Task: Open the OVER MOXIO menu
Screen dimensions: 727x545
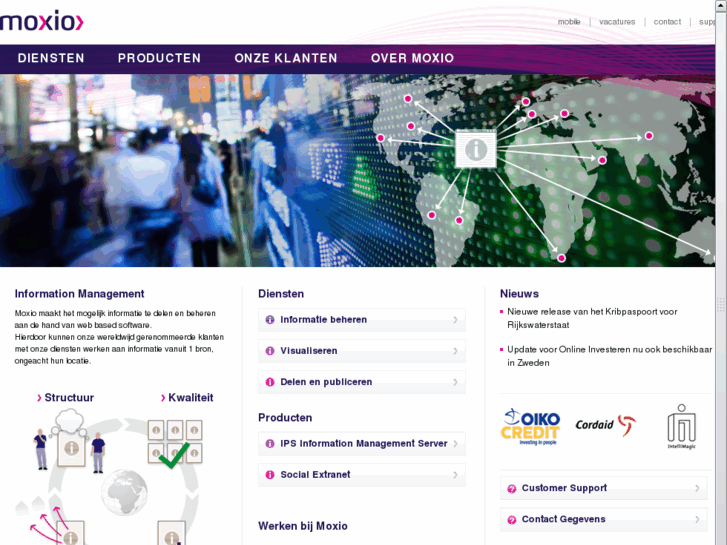Action: (x=412, y=58)
